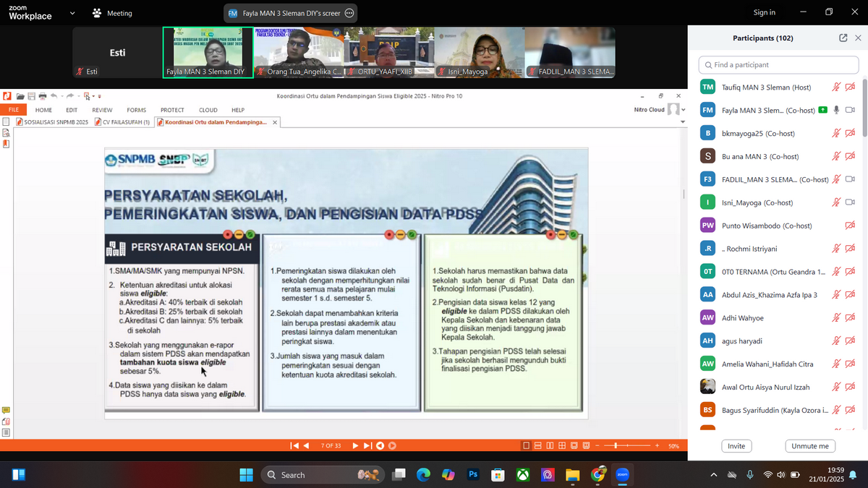The height and width of the screenshot is (488, 868).
Task: Select the single page view layout
Action: 527,446
